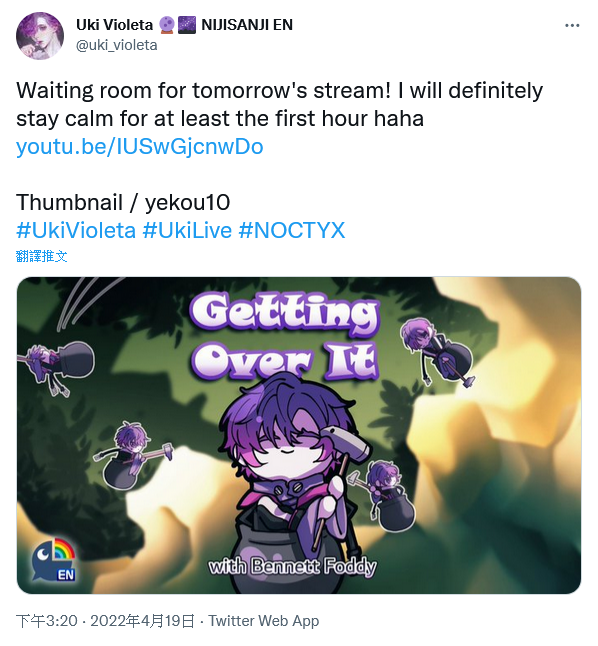The image size is (598, 646).
Task: Open the #UkiLive hashtag
Action: pos(187,230)
